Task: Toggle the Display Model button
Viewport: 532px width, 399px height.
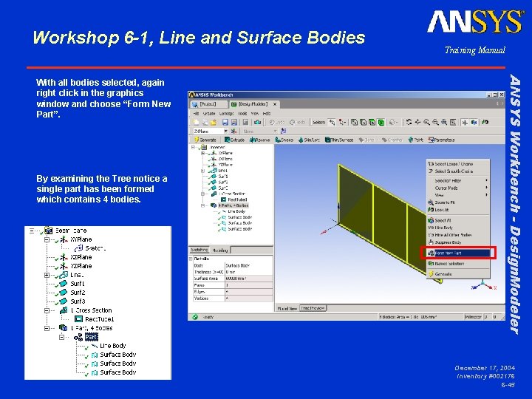Action: (474, 122)
